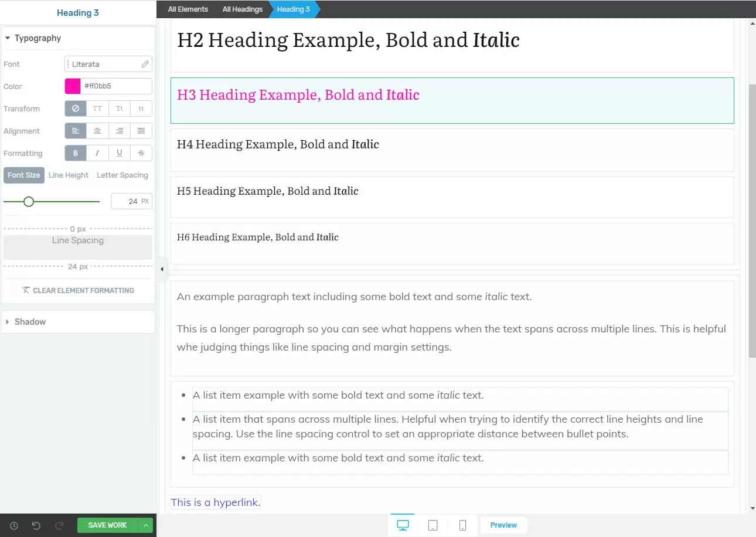
Task: Switch to tablet preview mode
Action: tap(433, 525)
